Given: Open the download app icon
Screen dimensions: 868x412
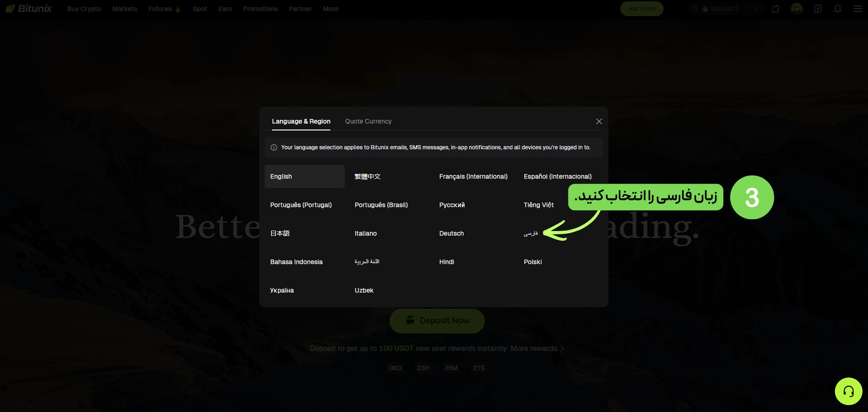Looking at the screenshot, I should 818,9.
